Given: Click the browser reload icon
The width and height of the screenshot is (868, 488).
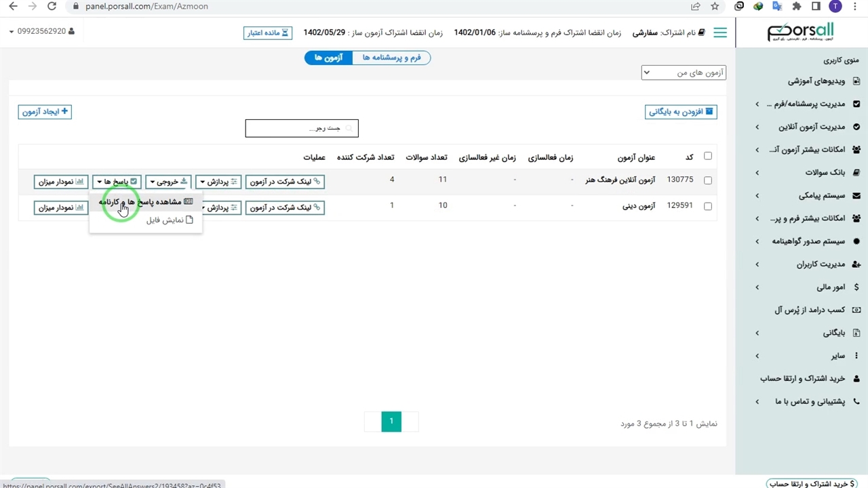Looking at the screenshot, I should pyautogui.click(x=52, y=7).
